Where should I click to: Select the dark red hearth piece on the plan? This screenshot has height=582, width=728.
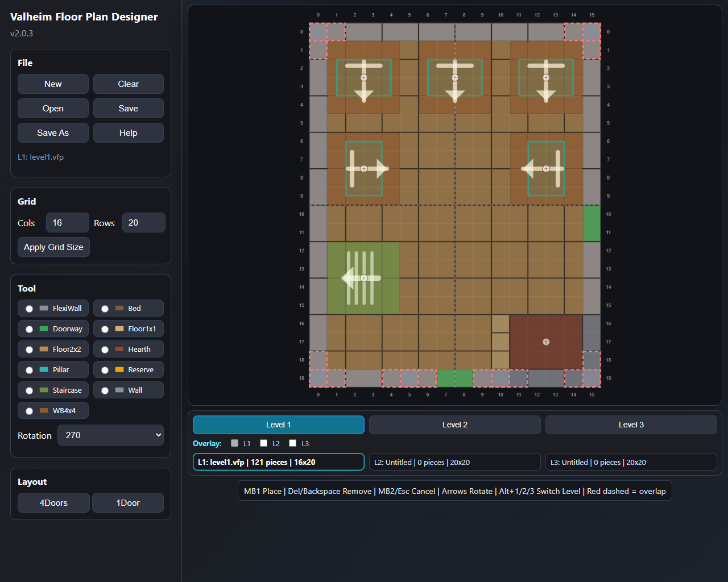[546, 342]
